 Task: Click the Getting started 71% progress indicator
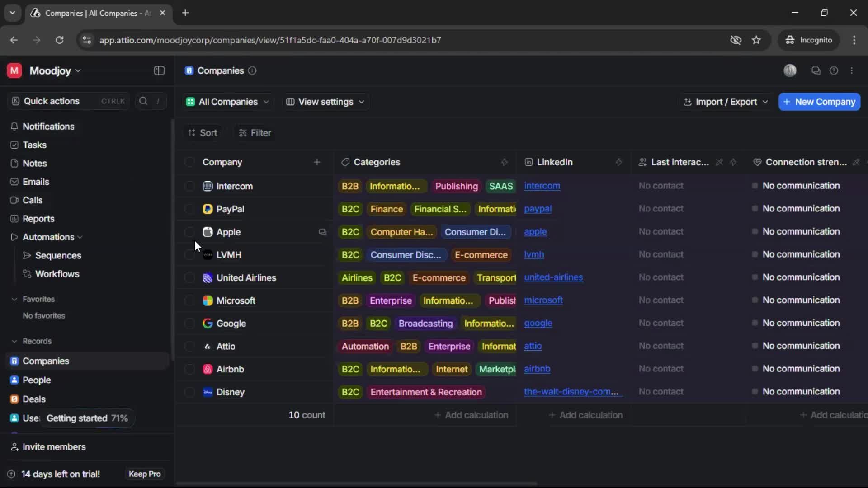86,418
